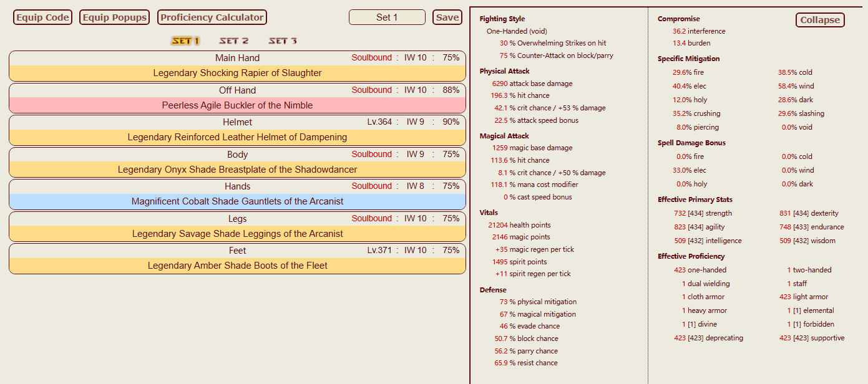Click 88% on the Off Hand row

pyautogui.click(x=451, y=90)
